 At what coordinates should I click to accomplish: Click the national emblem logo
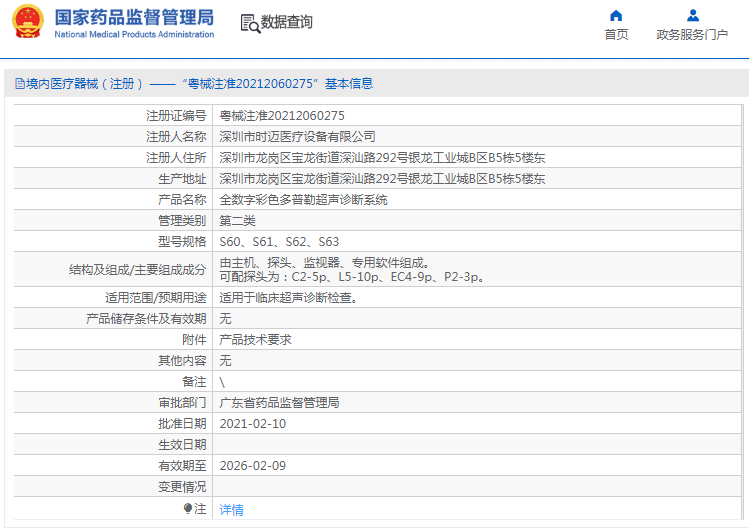[27, 21]
